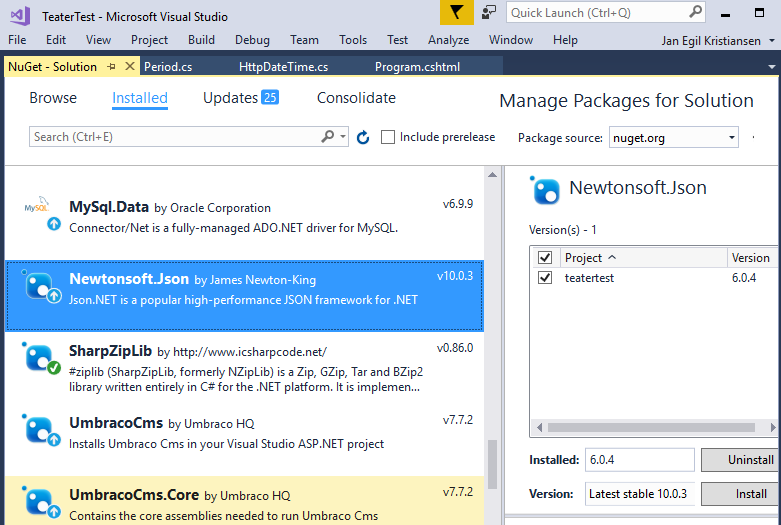Click the MySql.Data package icon
Image resolution: width=781 pixels, height=525 pixels.
pyautogui.click(x=38, y=207)
